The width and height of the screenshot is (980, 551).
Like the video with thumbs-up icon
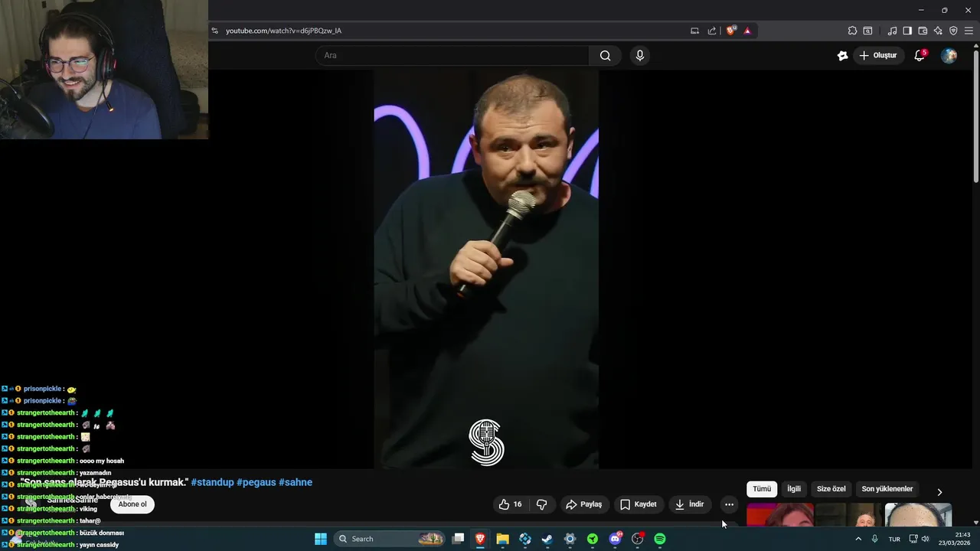[x=510, y=504]
